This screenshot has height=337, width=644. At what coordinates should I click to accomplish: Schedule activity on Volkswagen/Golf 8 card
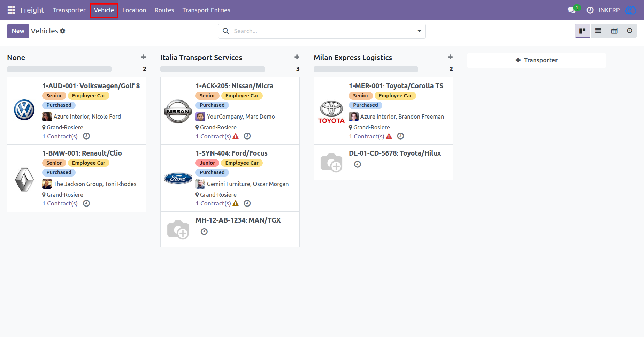point(86,136)
